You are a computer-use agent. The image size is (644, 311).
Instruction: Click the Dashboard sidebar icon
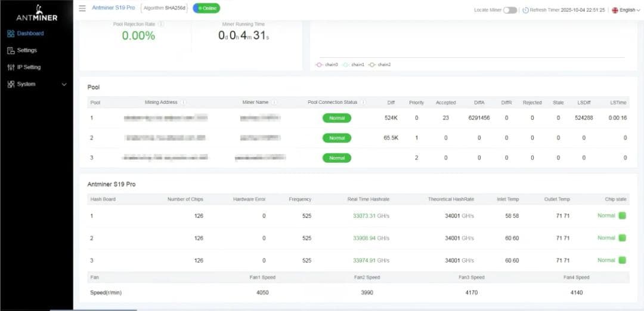click(x=11, y=33)
